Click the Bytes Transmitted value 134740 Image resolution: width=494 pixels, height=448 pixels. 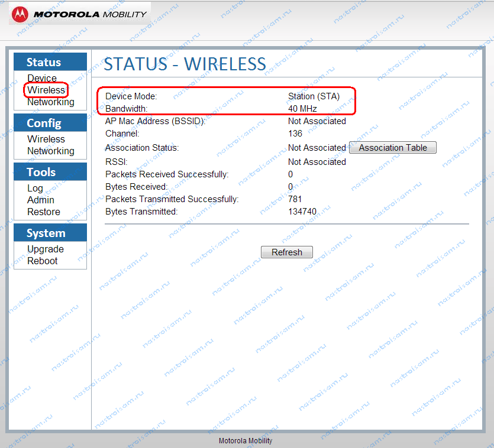pos(303,212)
